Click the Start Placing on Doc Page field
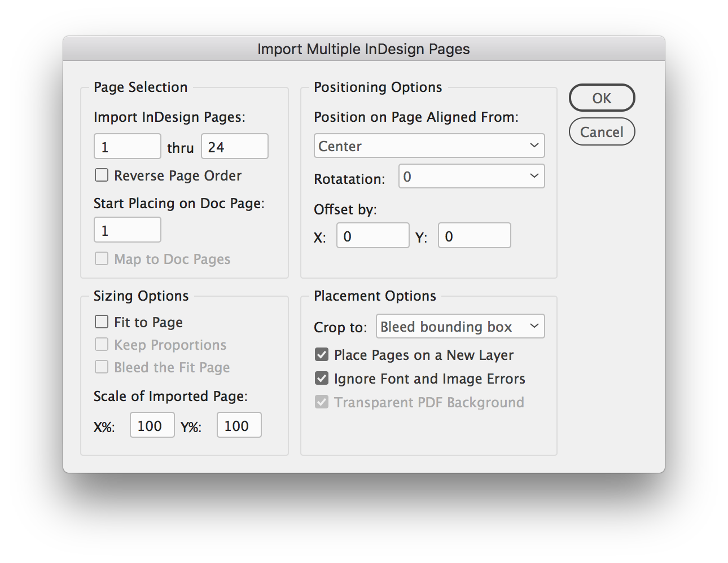728x563 pixels. pyautogui.click(x=128, y=230)
